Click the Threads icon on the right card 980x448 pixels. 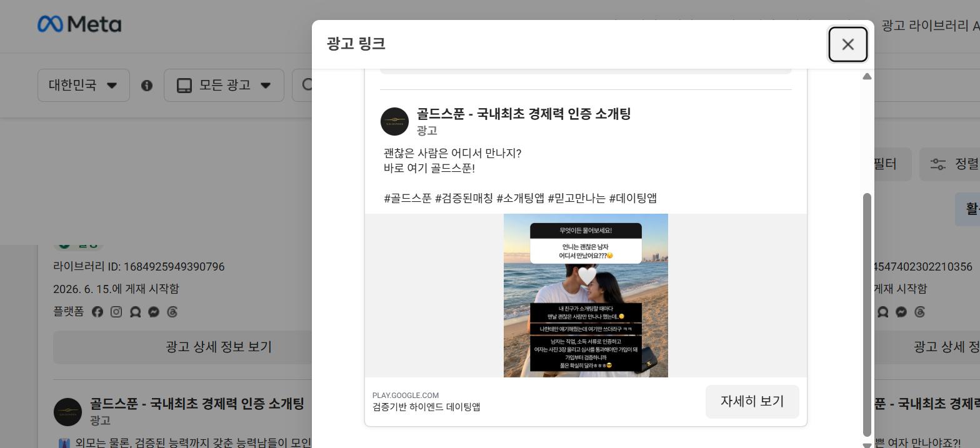920,312
